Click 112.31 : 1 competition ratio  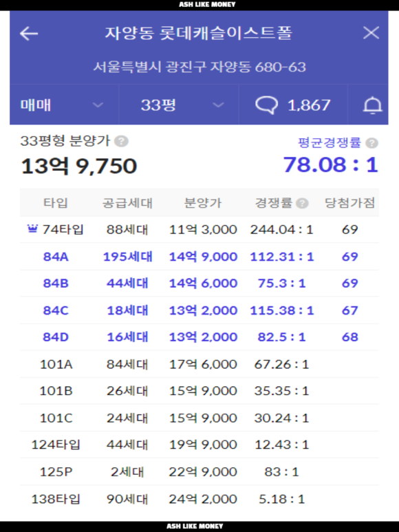coord(281,257)
